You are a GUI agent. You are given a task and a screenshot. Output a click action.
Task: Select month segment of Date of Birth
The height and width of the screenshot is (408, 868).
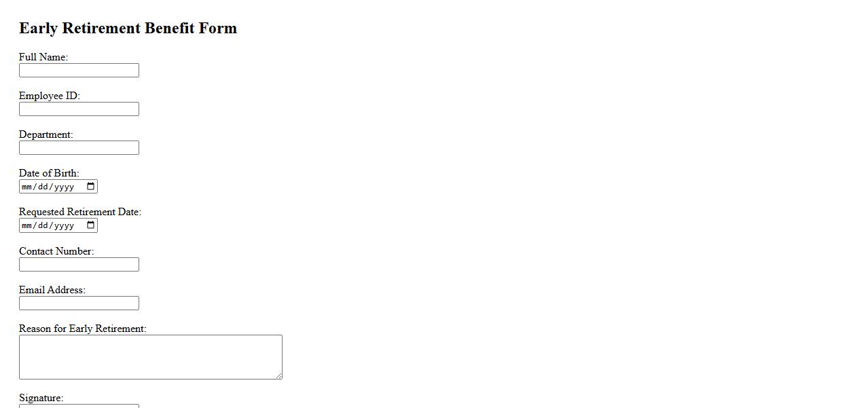tap(27, 187)
